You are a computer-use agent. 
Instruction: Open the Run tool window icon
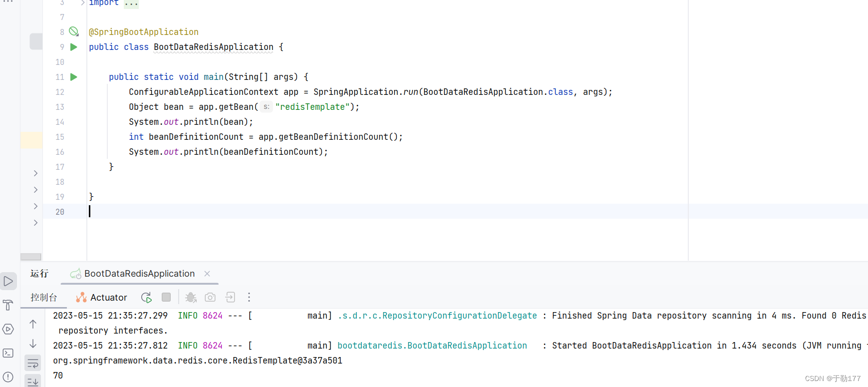tap(8, 281)
